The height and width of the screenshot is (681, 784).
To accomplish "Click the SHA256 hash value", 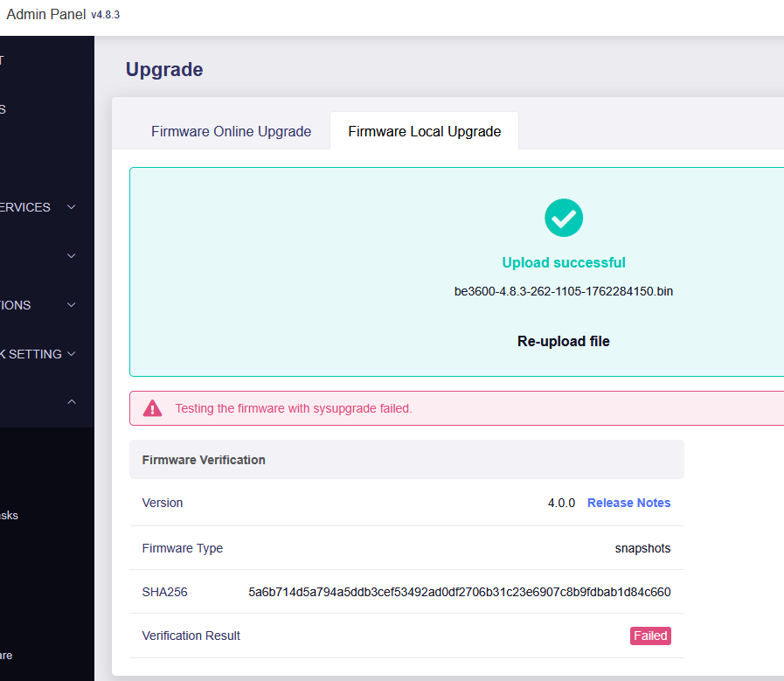I will [x=459, y=592].
